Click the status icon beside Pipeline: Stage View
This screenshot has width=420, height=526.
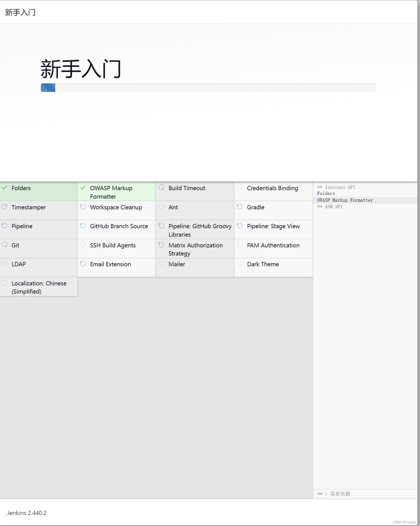click(240, 226)
